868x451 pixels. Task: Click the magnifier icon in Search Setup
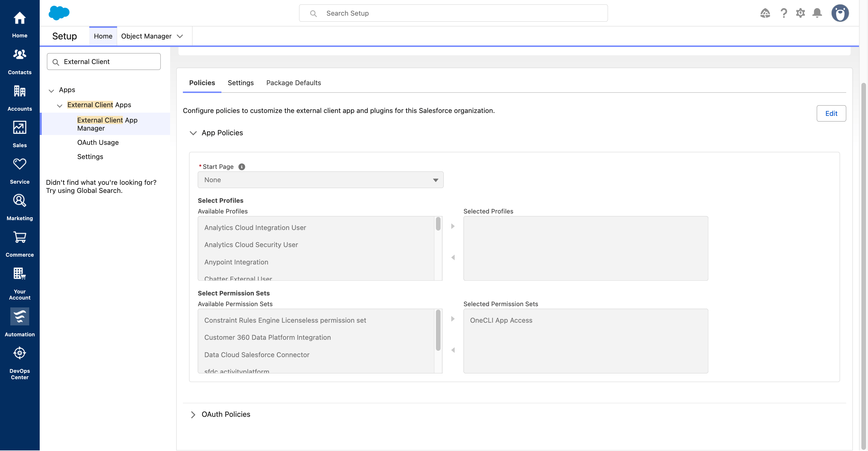313,14
